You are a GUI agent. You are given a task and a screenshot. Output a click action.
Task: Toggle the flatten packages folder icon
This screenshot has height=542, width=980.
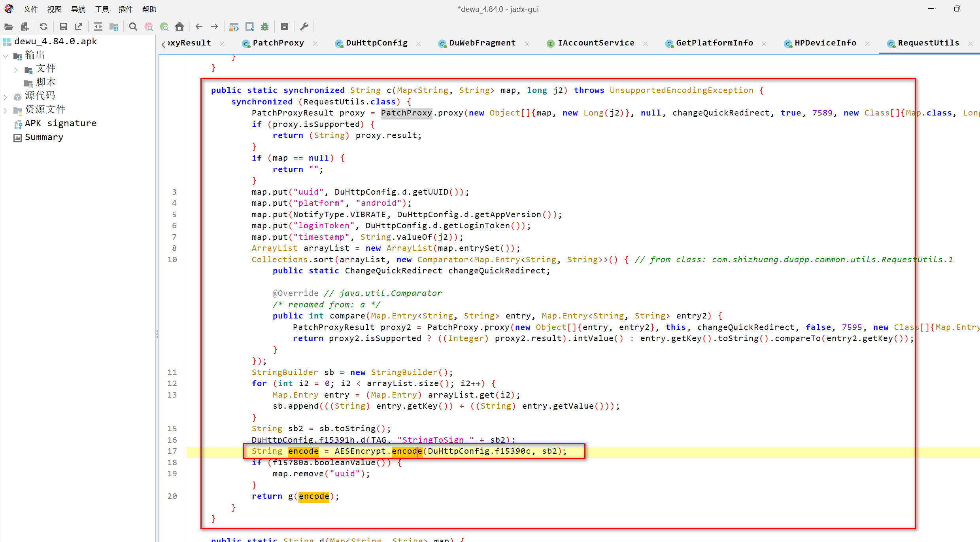(x=114, y=27)
